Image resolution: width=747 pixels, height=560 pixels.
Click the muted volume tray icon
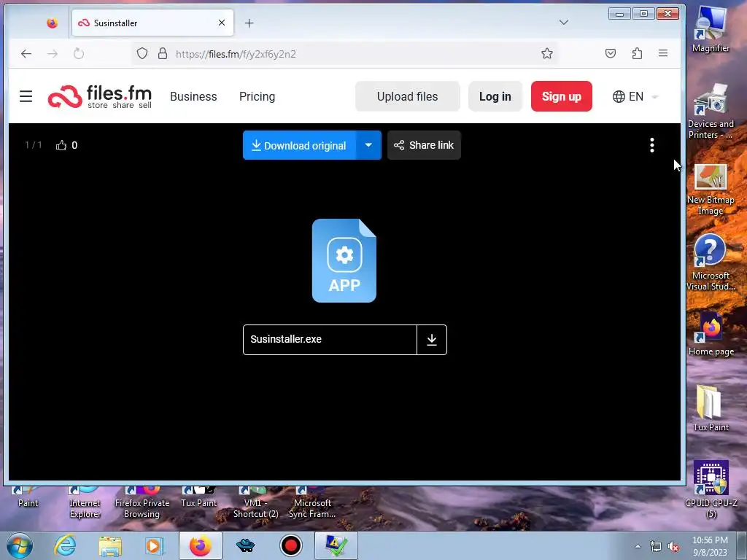click(673, 546)
